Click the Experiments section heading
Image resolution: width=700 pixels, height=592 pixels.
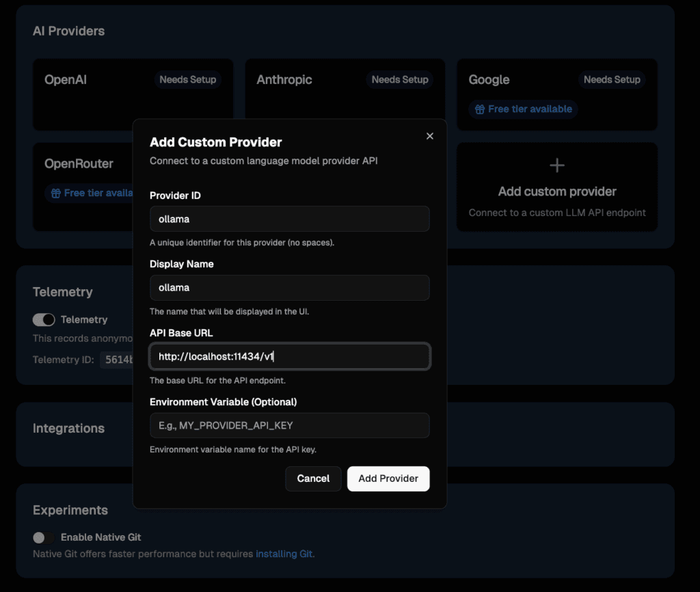tap(70, 510)
